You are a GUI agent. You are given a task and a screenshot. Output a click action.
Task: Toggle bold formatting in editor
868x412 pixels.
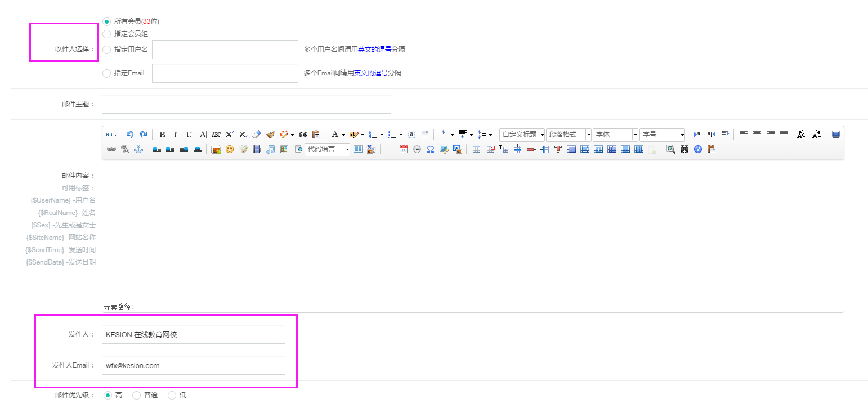(162, 135)
